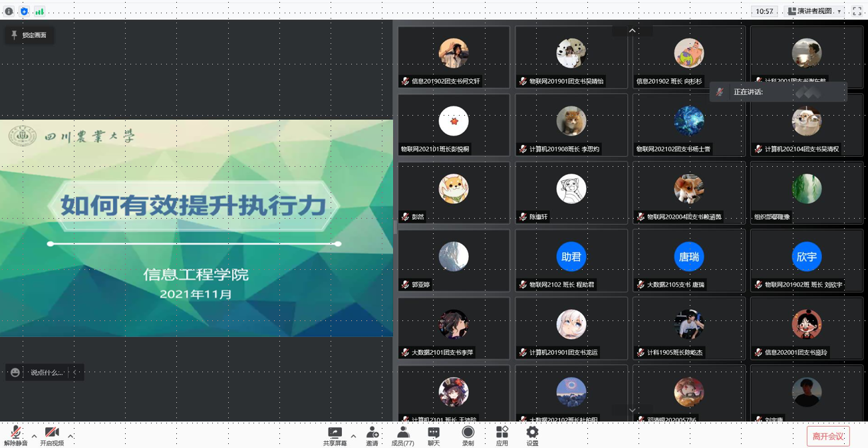Open 演讲者视图 view layout dropdown
This screenshot has height=448, width=868.
(x=815, y=11)
